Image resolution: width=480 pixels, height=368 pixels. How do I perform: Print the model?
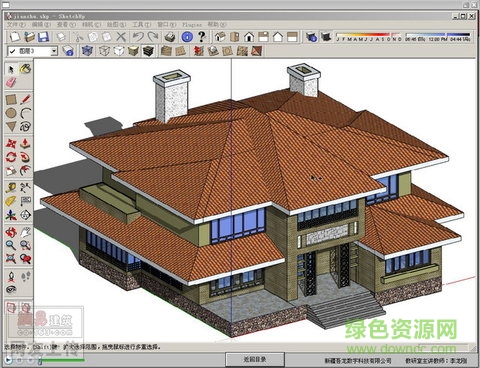[x=170, y=37]
